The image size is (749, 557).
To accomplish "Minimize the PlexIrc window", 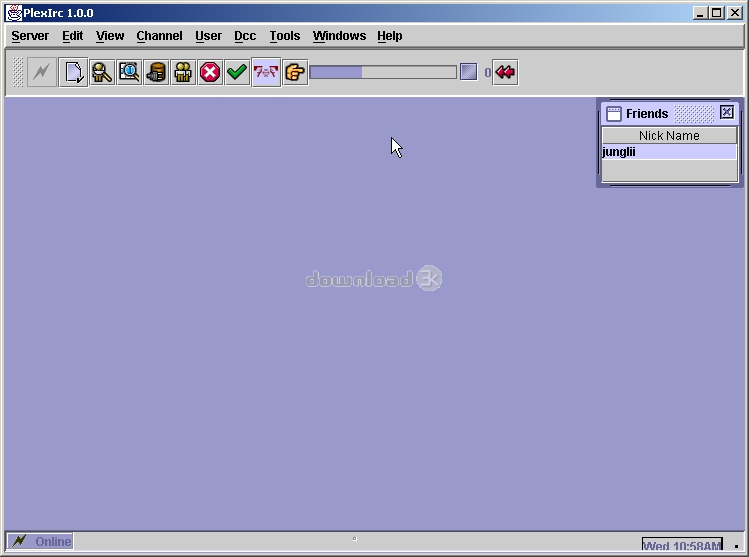I will [x=700, y=13].
